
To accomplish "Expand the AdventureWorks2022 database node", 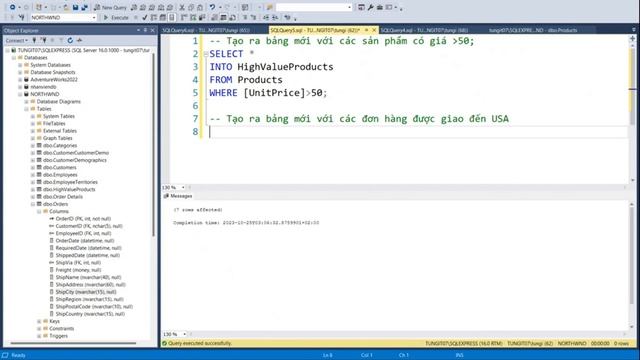I will [x=20, y=80].
